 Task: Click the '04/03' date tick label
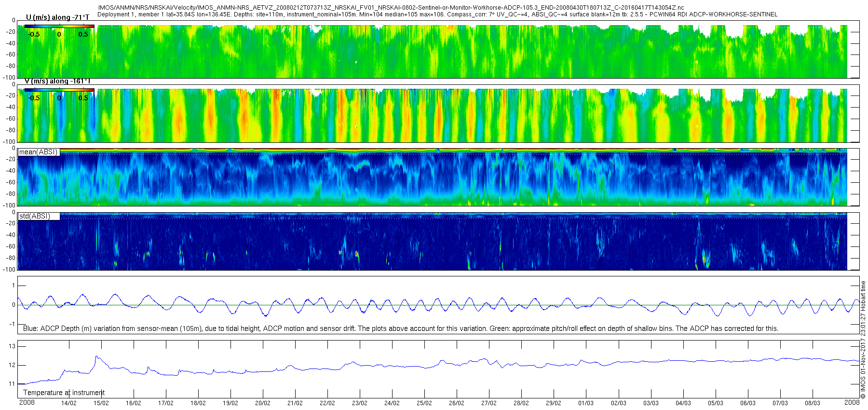(x=683, y=403)
